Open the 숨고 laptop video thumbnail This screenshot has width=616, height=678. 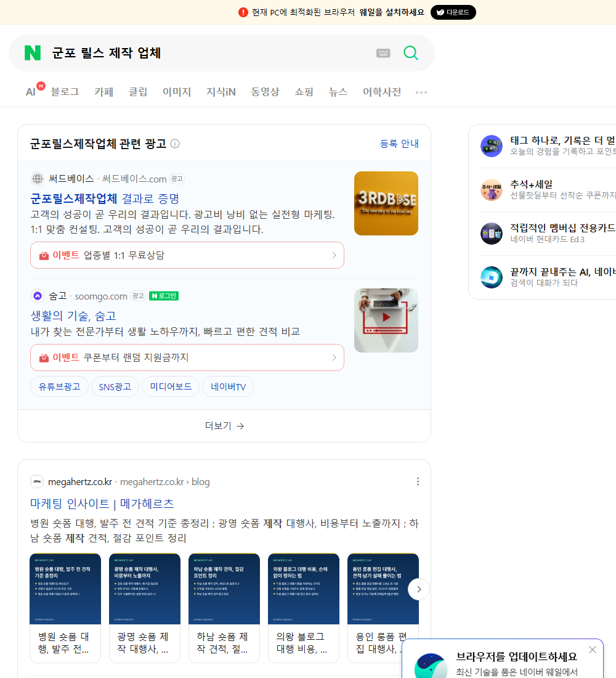[386, 321]
